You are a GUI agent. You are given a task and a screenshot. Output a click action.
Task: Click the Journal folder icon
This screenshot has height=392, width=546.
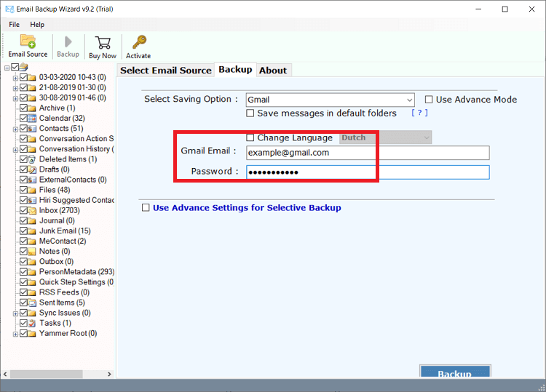tap(32, 221)
